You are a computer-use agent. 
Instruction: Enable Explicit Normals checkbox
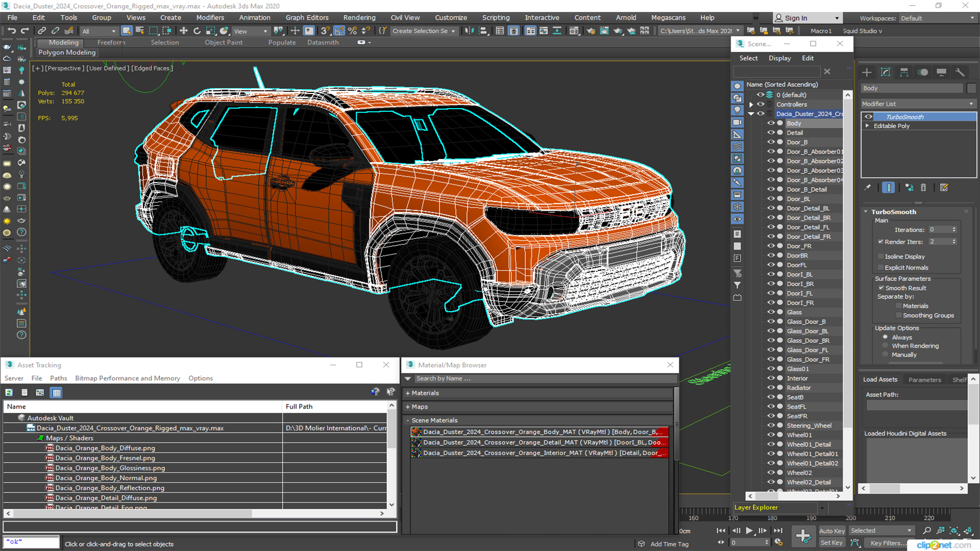(x=880, y=267)
